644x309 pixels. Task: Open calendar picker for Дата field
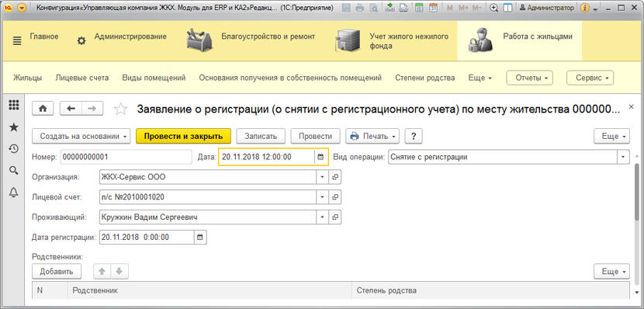click(x=321, y=157)
